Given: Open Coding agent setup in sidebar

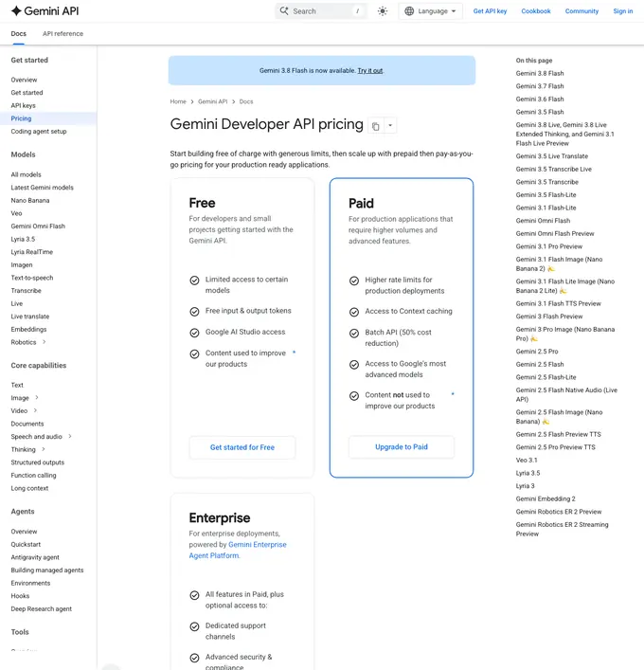Looking at the screenshot, I should point(39,131).
